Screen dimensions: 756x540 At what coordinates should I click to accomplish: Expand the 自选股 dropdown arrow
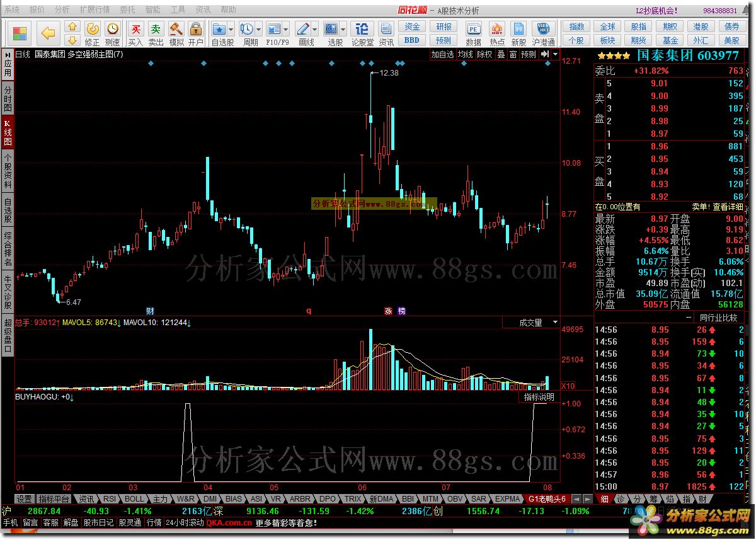coord(231,29)
